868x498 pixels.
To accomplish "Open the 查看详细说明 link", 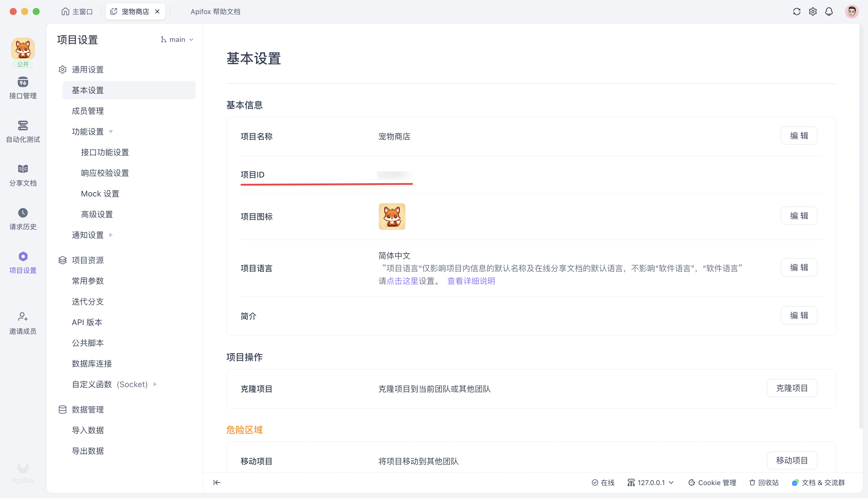I will tap(471, 281).
